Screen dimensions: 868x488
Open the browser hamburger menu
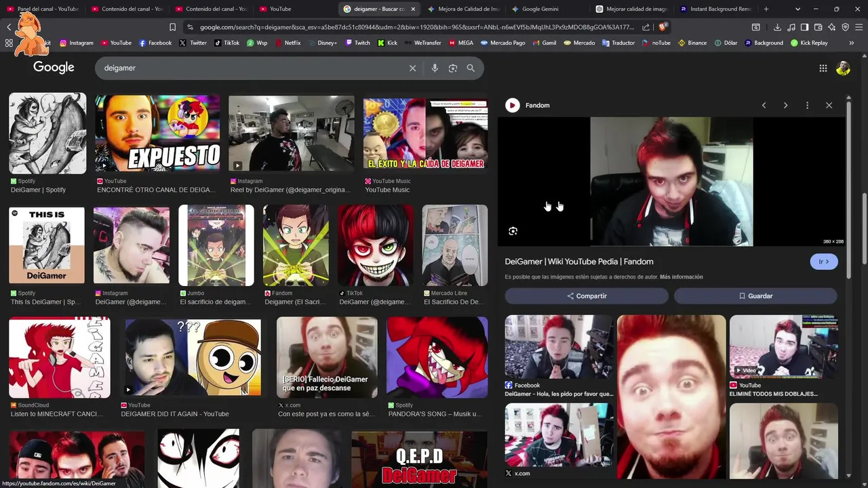point(859,27)
